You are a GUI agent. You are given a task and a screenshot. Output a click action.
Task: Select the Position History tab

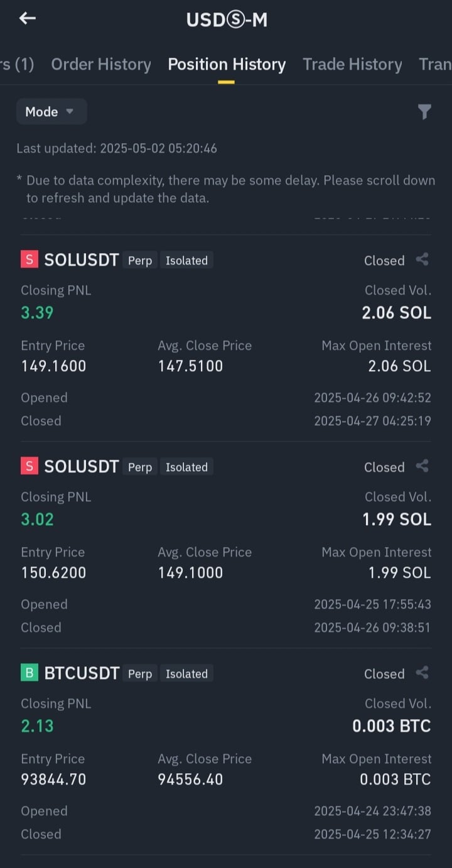(x=227, y=64)
